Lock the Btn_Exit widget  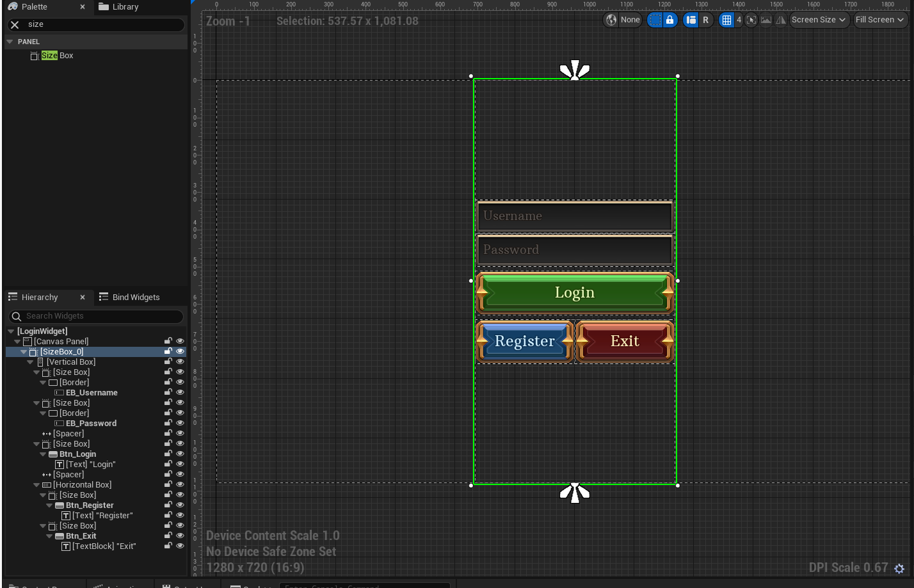coord(168,536)
